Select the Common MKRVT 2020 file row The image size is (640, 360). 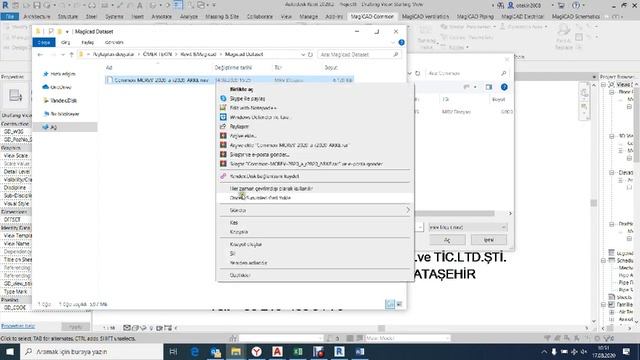[229, 80]
